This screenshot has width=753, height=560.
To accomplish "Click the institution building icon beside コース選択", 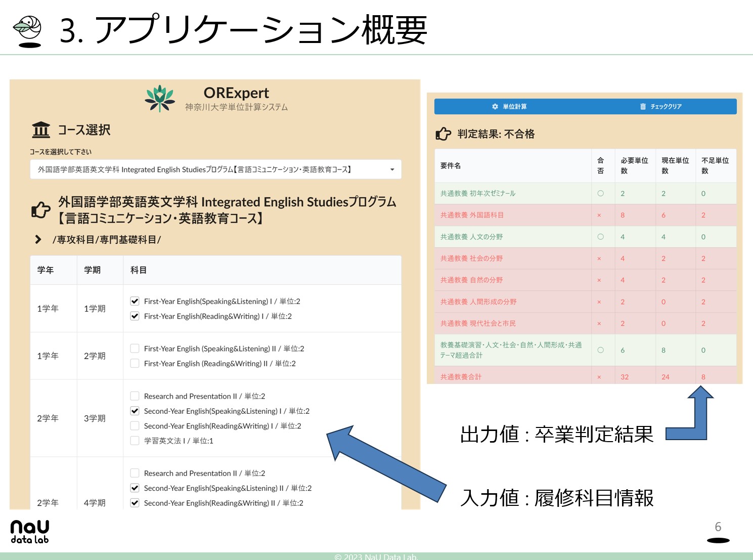I will [41, 130].
